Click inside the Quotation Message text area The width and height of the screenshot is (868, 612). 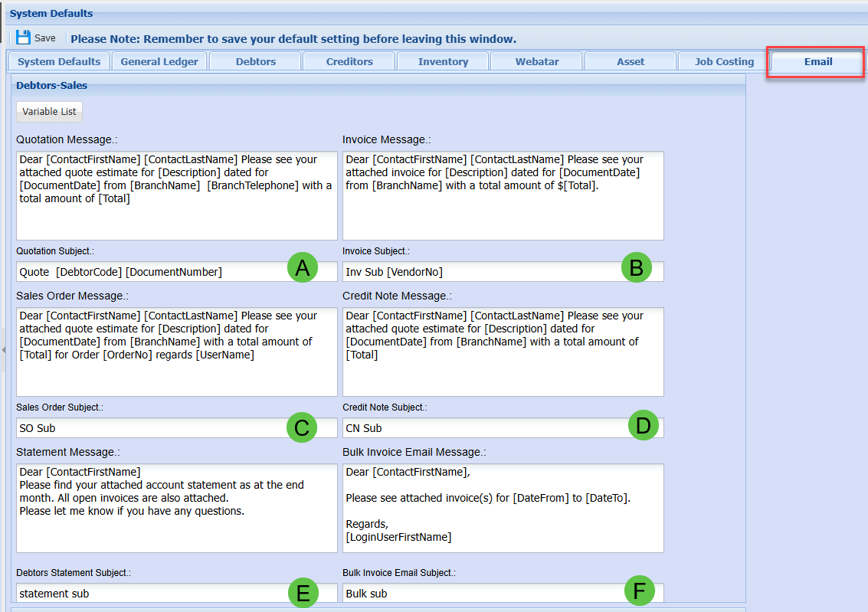[x=177, y=195]
